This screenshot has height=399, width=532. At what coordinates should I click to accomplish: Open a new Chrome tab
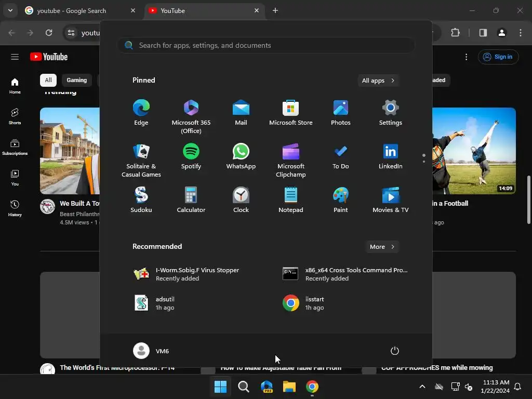[x=275, y=10]
